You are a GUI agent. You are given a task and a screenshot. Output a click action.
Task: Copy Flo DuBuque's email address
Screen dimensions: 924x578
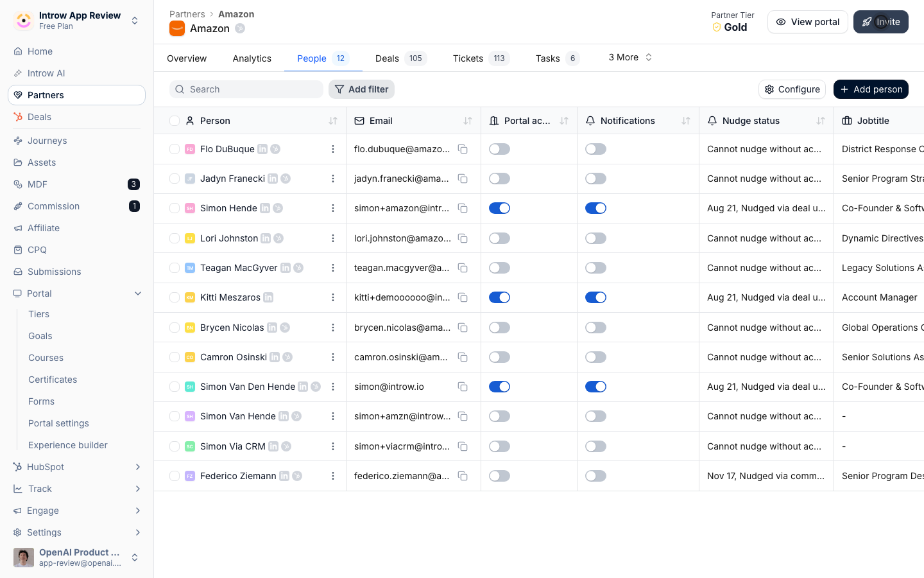[463, 149]
